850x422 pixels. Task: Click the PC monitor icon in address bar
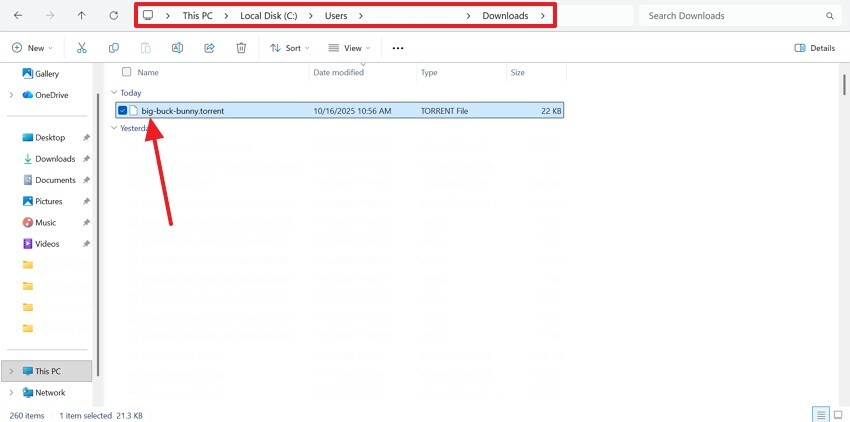tap(147, 15)
